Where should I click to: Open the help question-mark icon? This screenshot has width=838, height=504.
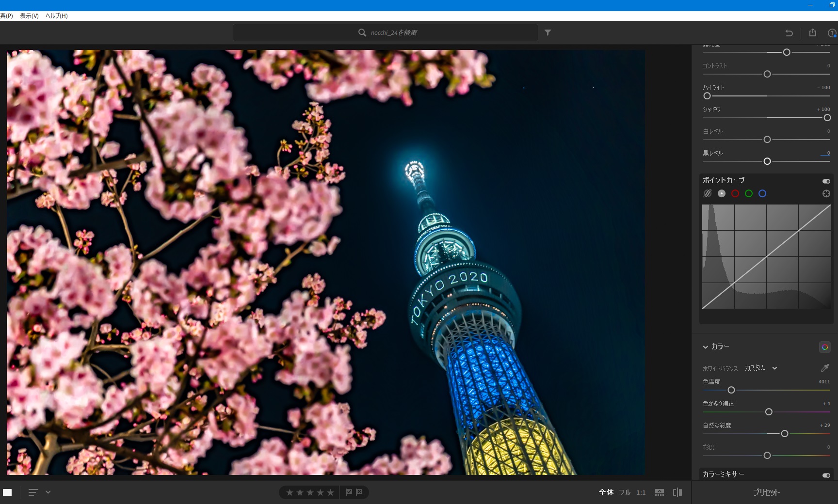[x=832, y=33]
